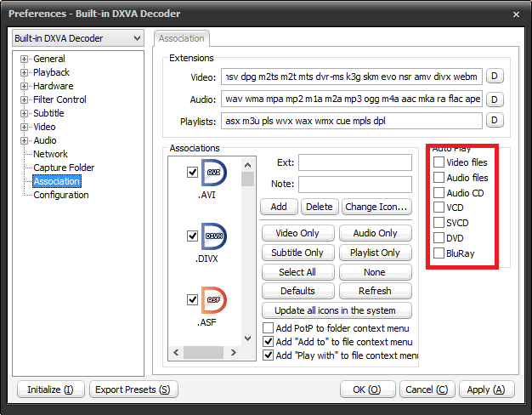Restore associations with Defaults button

pyautogui.click(x=297, y=291)
